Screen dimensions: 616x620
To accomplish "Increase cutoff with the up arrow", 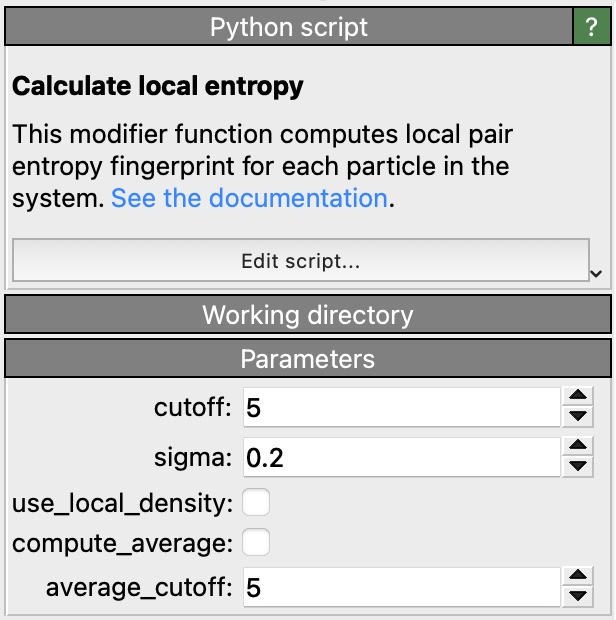I will [577, 397].
